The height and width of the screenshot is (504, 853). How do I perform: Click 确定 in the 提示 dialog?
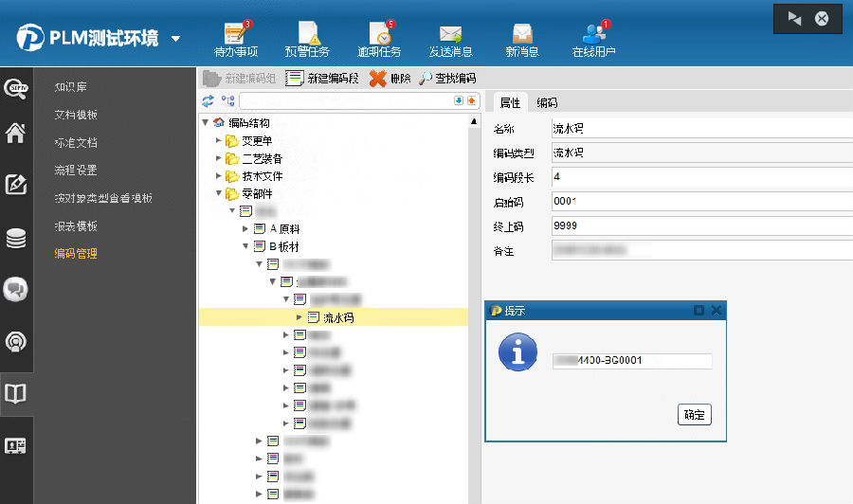tap(694, 415)
